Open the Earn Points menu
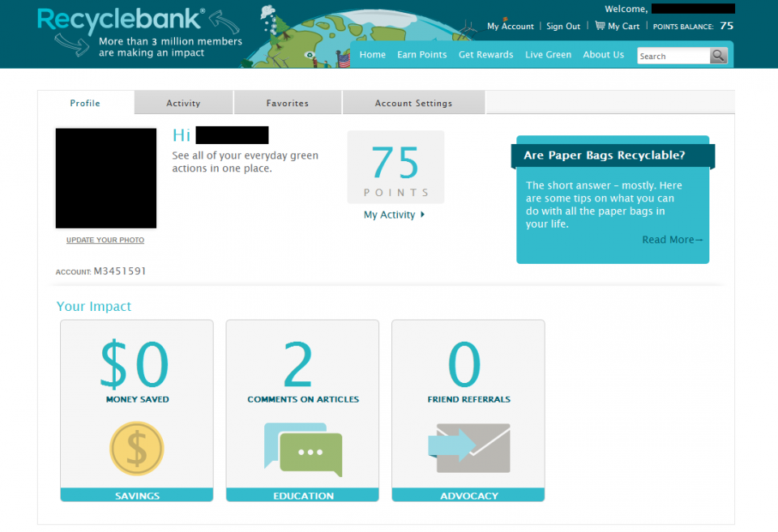The image size is (778, 532). click(x=421, y=55)
